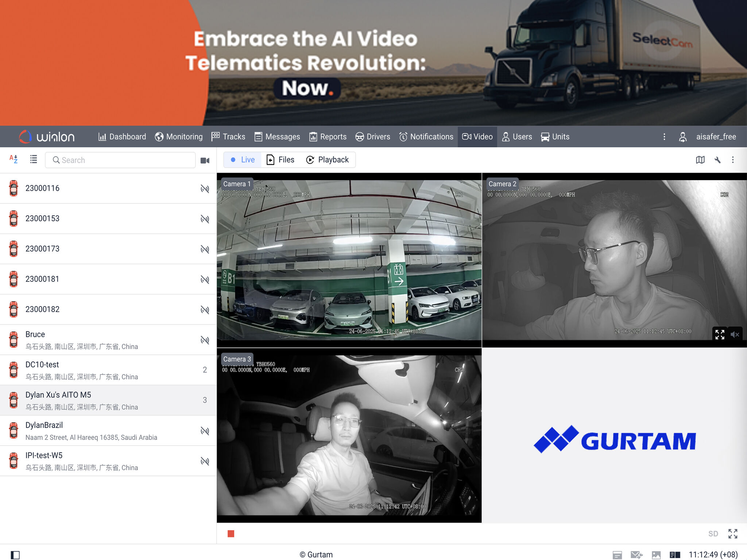Open the three-dot menu in the top navigation bar

pos(664,137)
